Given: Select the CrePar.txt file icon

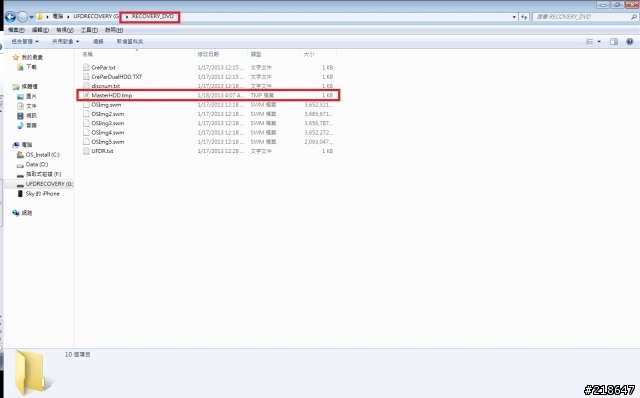Looking at the screenshot, I should coord(86,67).
